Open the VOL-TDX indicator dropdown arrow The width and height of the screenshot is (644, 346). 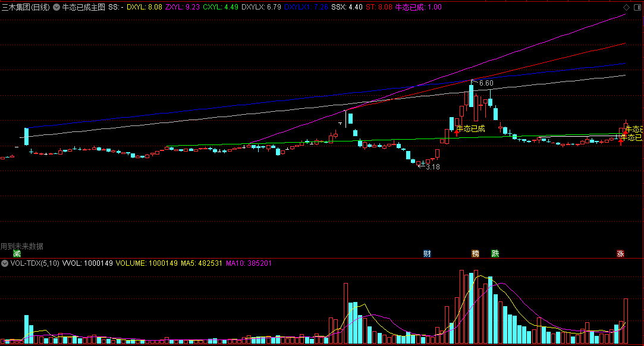click(5, 263)
